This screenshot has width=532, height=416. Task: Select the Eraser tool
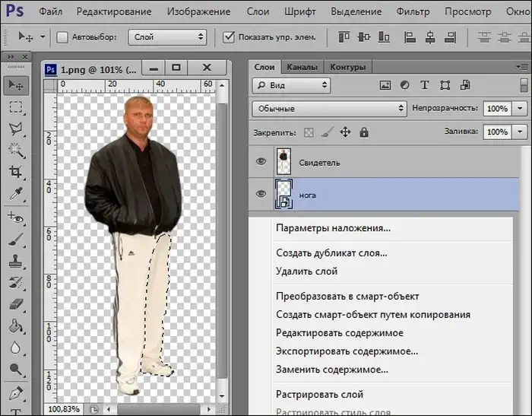(16, 304)
